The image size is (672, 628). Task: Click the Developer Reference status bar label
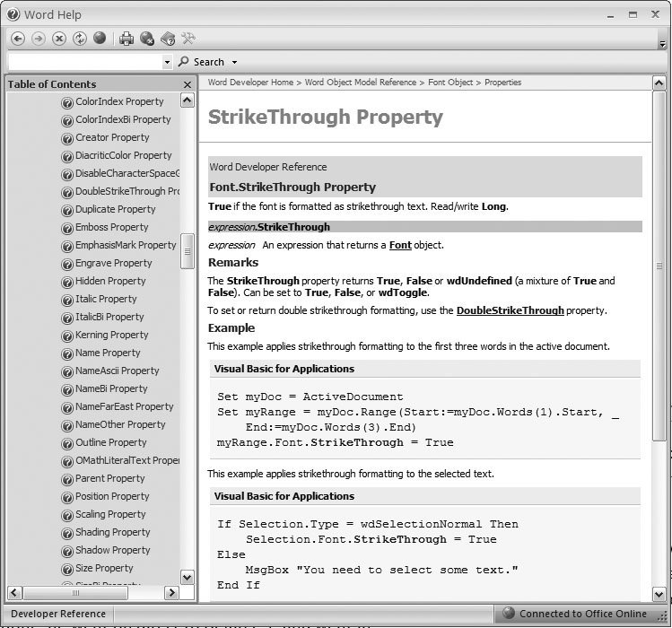(58, 614)
